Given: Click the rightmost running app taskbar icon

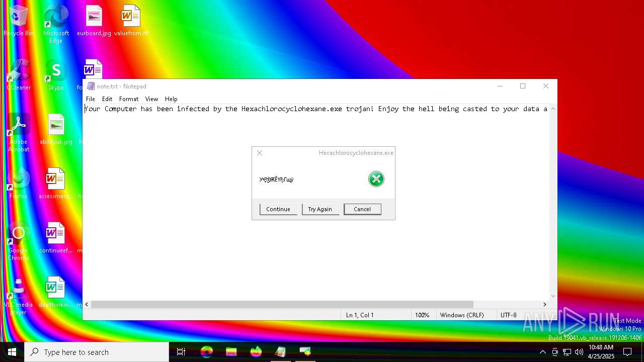Looking at the screenshot, I should pyautogui.click(x=305, y=352).
